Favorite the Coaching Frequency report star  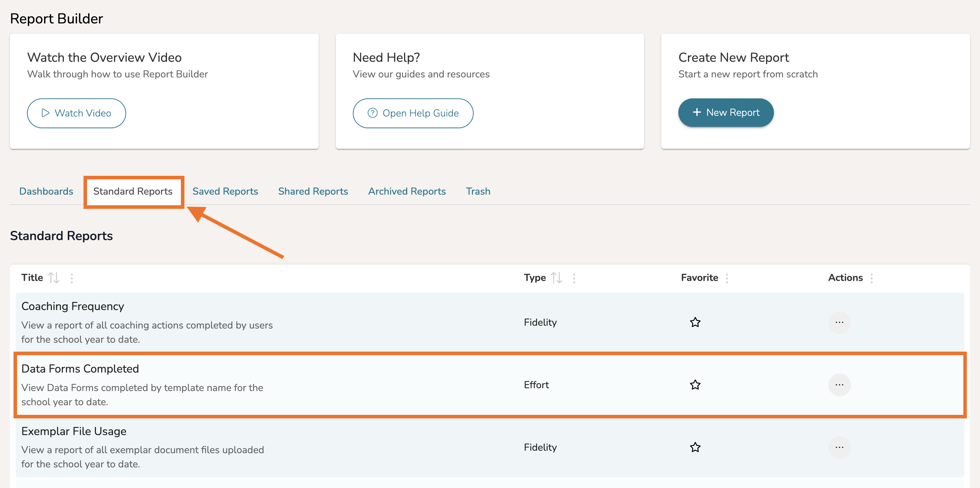pos(695,322)
